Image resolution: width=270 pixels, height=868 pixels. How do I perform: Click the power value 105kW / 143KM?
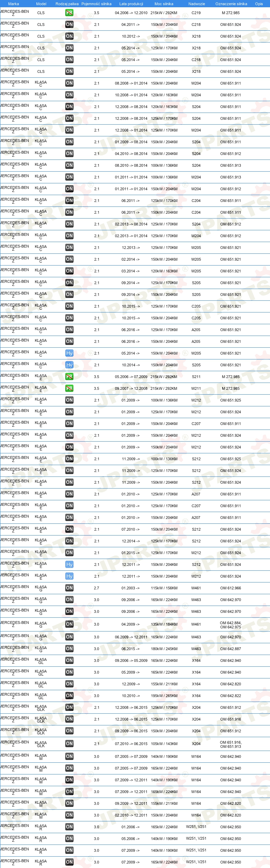[164, 744]
